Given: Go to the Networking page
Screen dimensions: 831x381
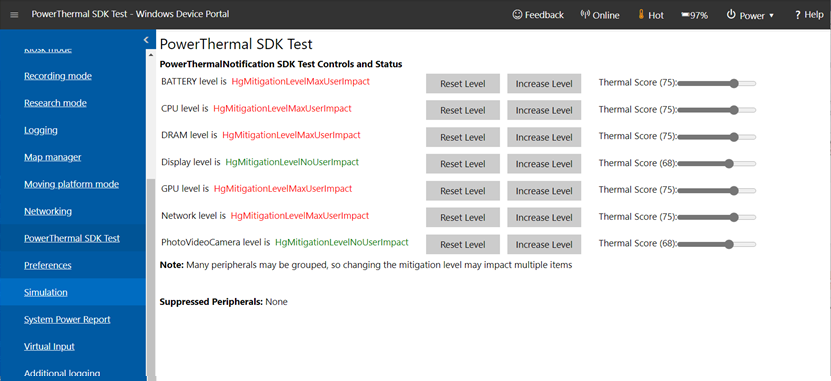Looking at the screenshot, I should pyautogui.click(x=48, y=211).
